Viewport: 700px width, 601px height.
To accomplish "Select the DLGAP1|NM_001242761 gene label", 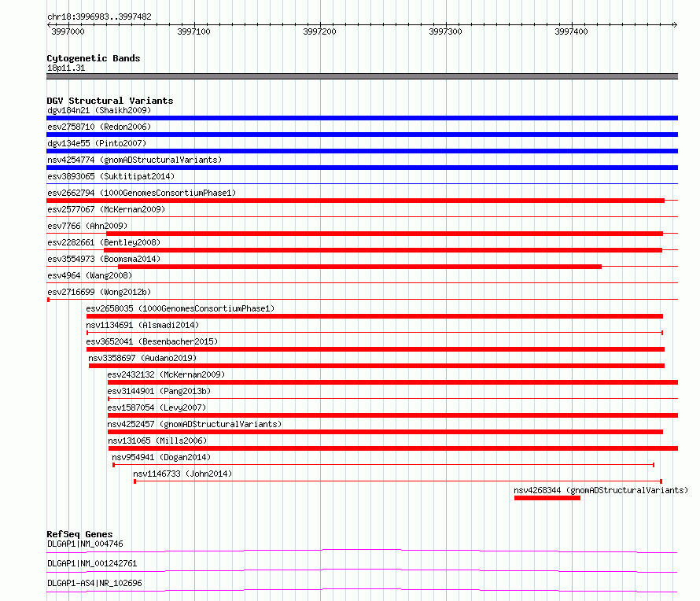I will [x=92, y=563].
